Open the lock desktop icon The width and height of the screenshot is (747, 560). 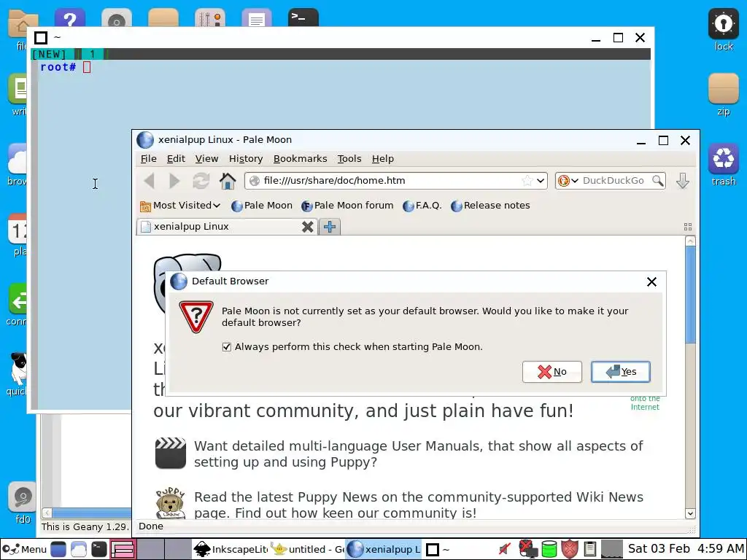click(723, 30)
